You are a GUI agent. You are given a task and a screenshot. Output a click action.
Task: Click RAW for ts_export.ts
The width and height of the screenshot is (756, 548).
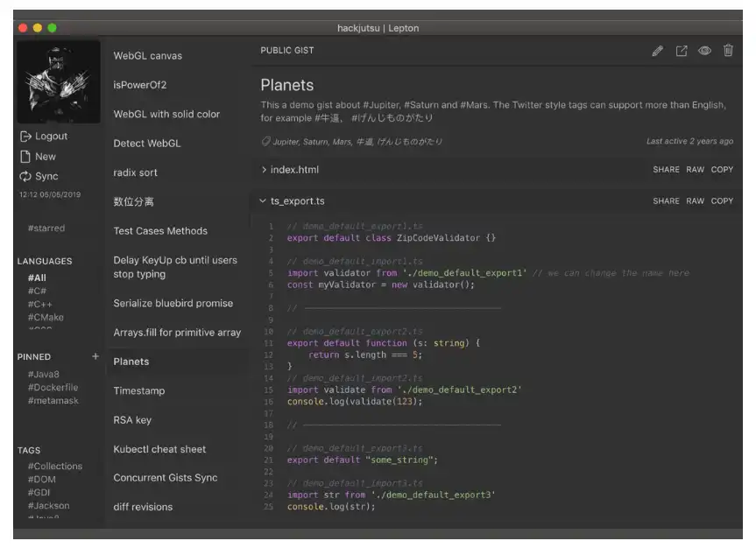695,201
